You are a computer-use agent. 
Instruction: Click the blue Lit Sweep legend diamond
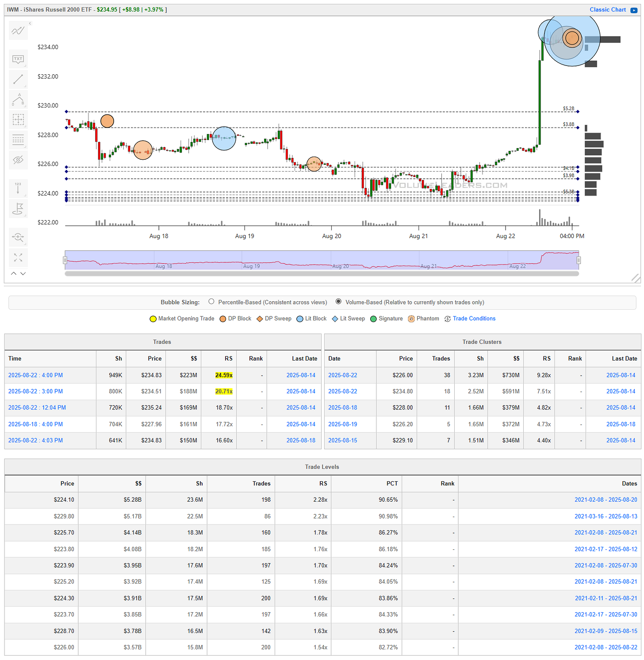click(x=335, y=319)
